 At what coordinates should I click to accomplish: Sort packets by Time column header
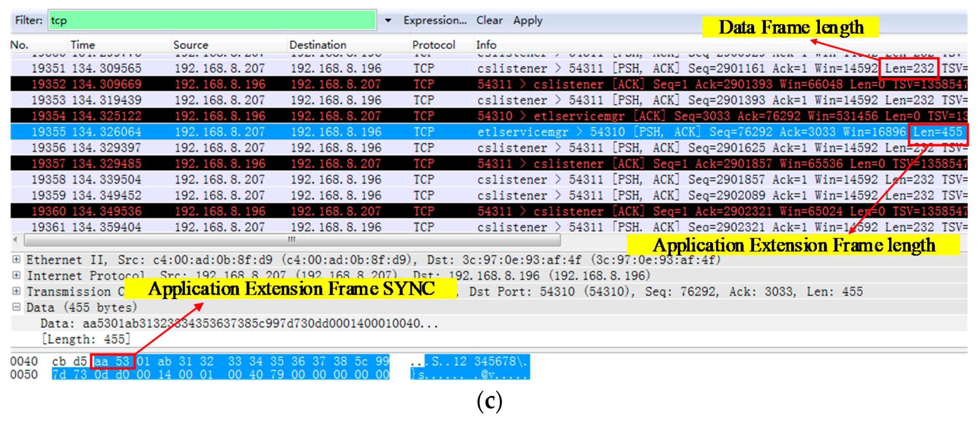coord(83,45)
